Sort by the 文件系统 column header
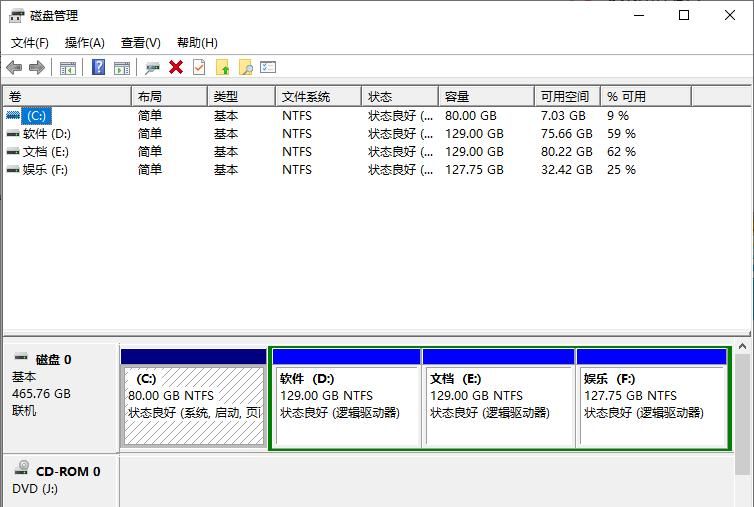 click(318, 97)
